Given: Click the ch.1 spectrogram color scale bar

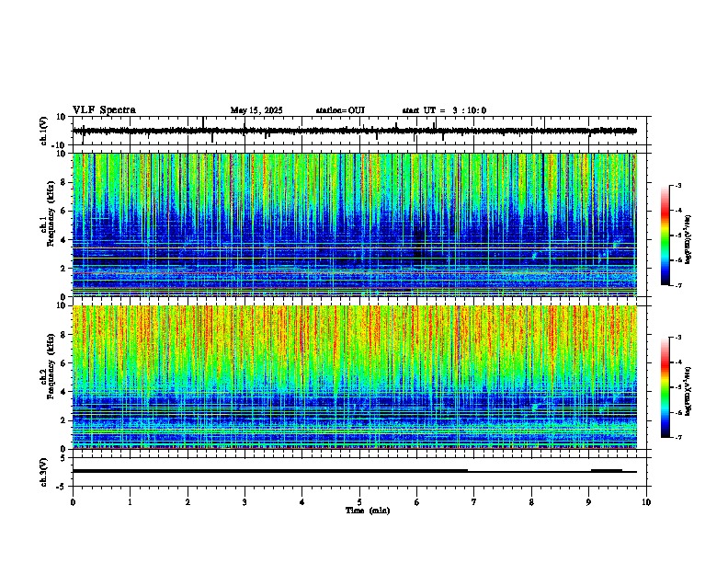Looking at the screenshot, I should (665, 236).
